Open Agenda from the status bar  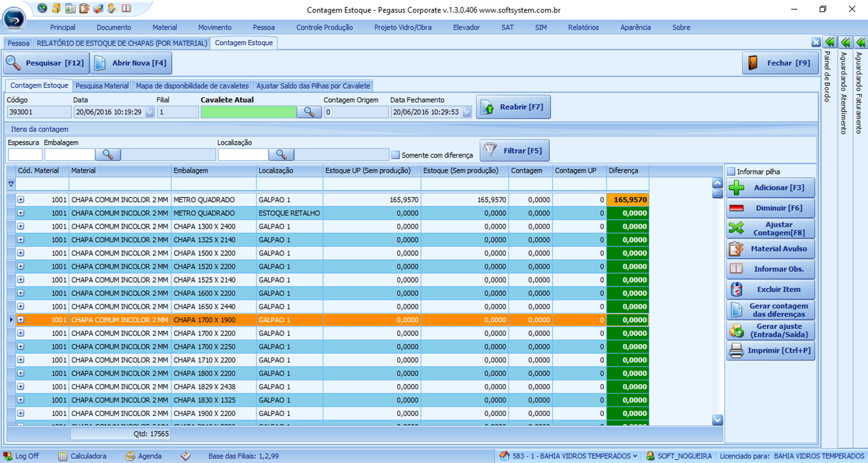[143, 456]
